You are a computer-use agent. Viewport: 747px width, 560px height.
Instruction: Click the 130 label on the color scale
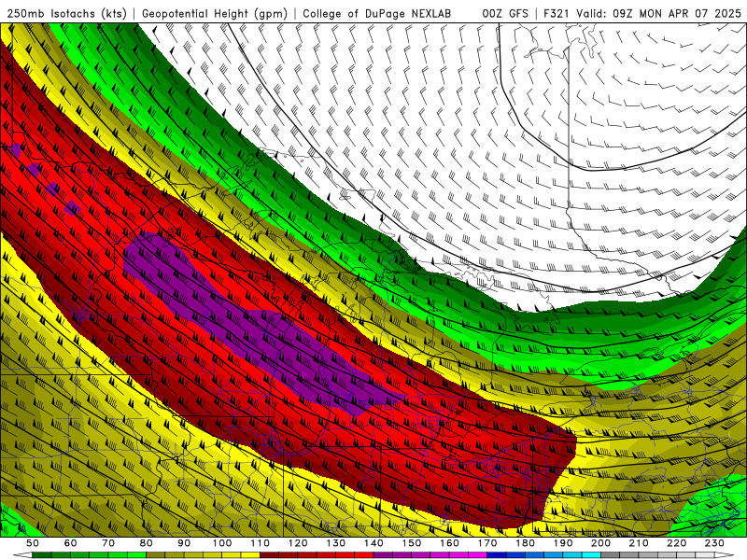pos(336,543)
